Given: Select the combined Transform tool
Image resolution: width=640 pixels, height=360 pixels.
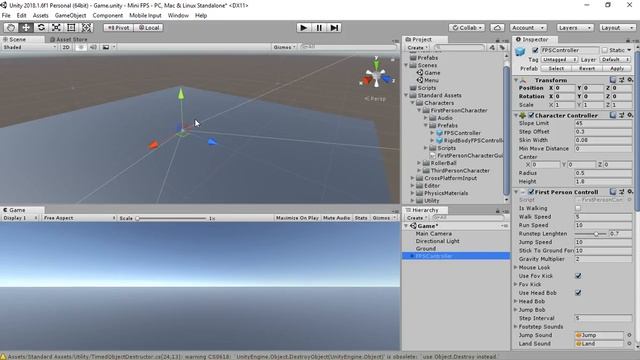Looking at the screenshot, I should pos(86,27).
